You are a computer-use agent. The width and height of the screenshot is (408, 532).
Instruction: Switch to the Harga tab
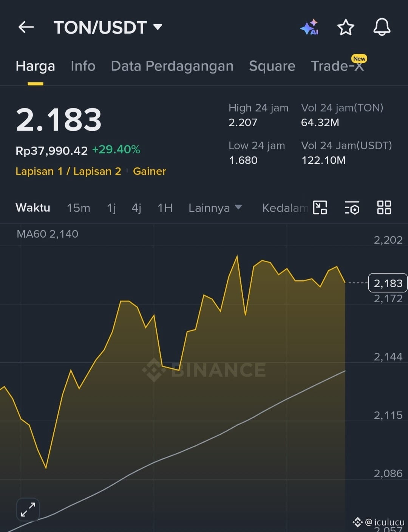tap(36, 66)
